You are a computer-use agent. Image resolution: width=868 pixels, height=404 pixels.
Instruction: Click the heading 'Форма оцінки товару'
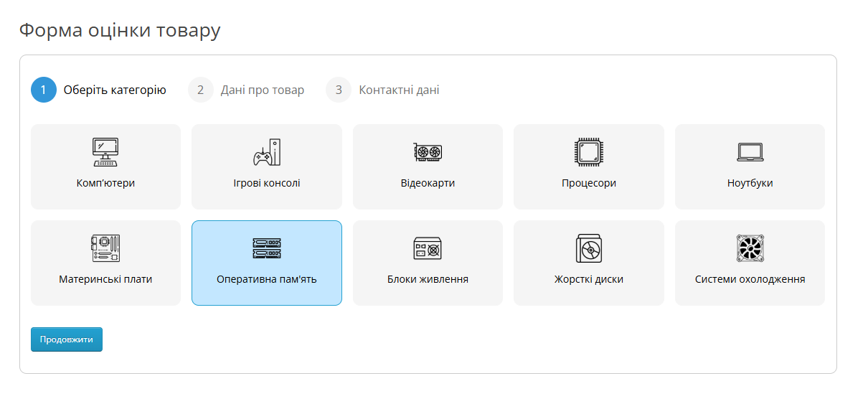click(120, 30)
